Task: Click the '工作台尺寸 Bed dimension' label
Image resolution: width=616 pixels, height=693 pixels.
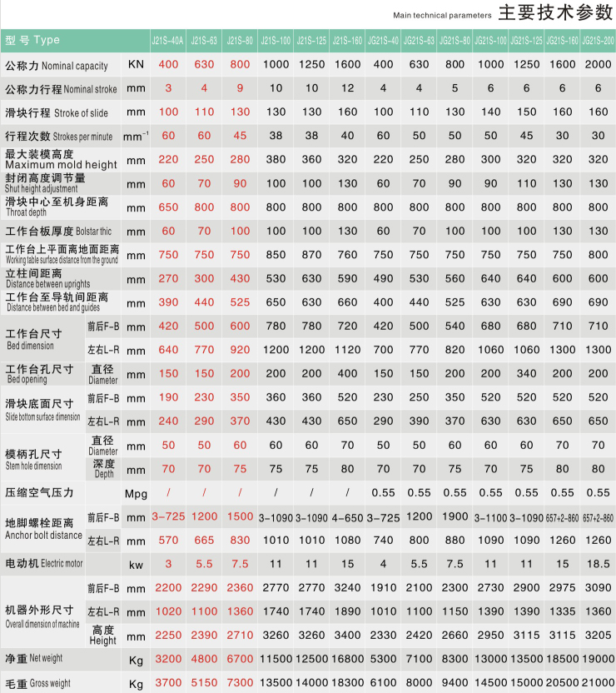Action: [x=33, y=340]
